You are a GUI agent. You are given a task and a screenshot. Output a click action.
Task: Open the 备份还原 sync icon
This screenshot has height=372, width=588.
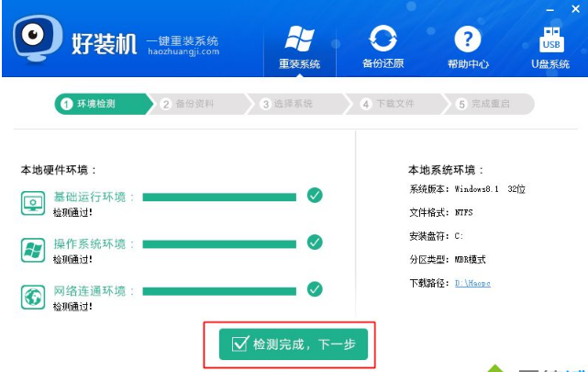point(383,39)
